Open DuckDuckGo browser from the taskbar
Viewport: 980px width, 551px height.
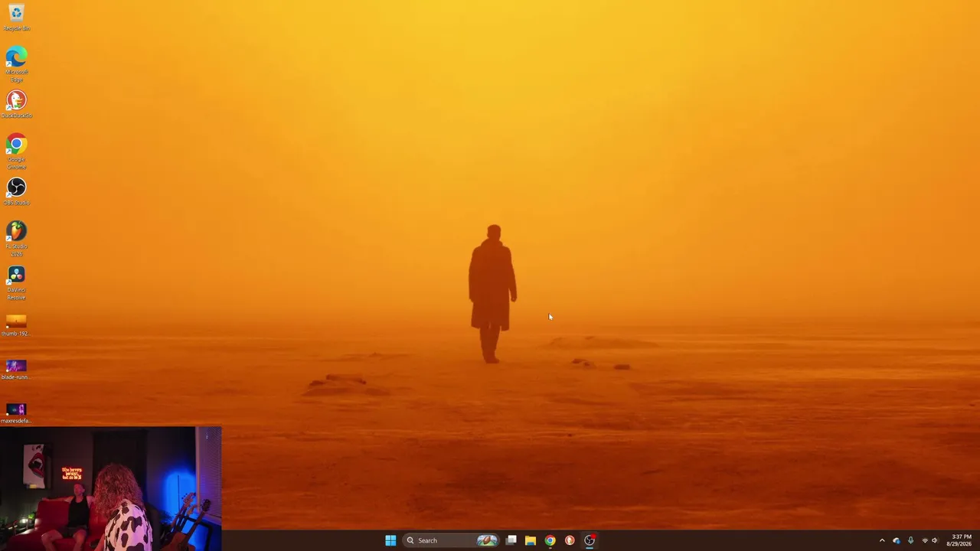[x=570, y=540]
